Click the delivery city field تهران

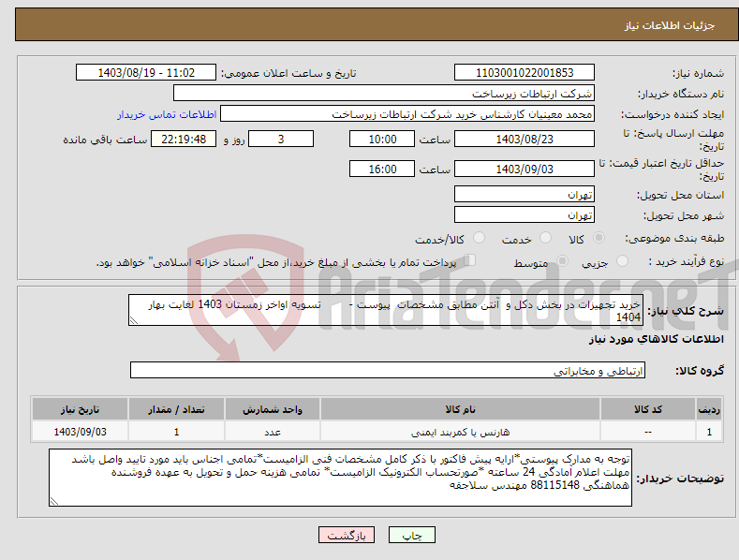pos(525,215)
